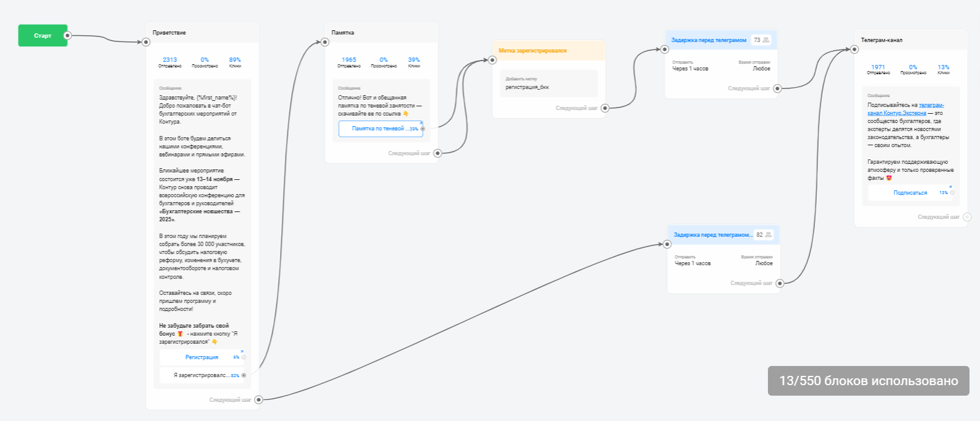Click input connector of delay block with 73
Image resolution: width=980 pixels, height=421 pixels.
coord(665,49)
